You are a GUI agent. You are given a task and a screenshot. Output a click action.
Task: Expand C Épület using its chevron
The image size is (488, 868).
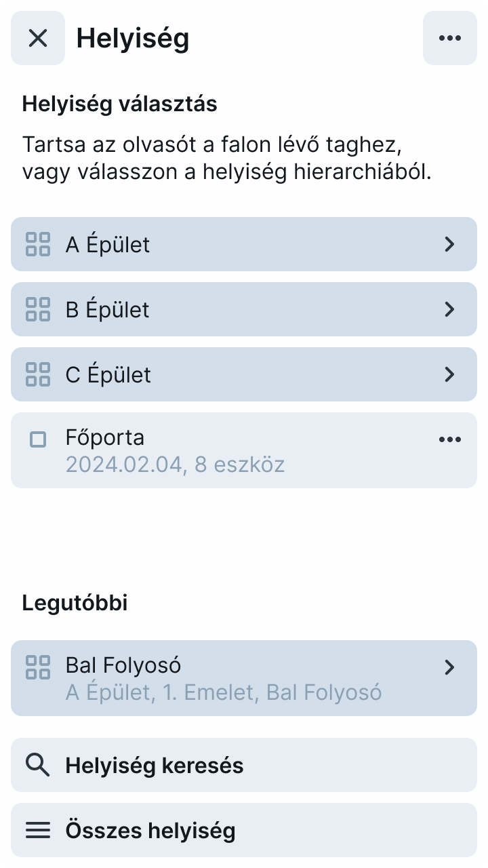point(449,374)
